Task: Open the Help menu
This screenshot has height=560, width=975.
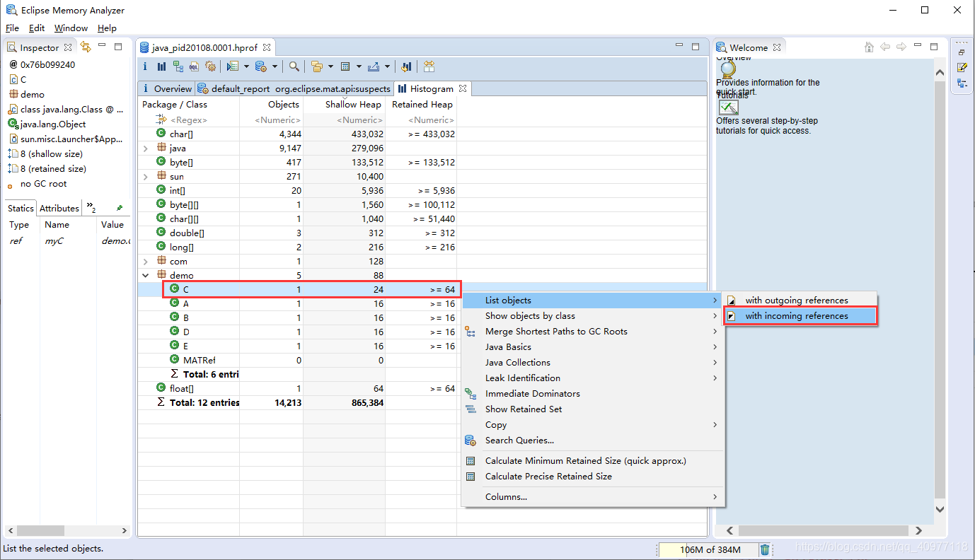Action: click(107, 28)
